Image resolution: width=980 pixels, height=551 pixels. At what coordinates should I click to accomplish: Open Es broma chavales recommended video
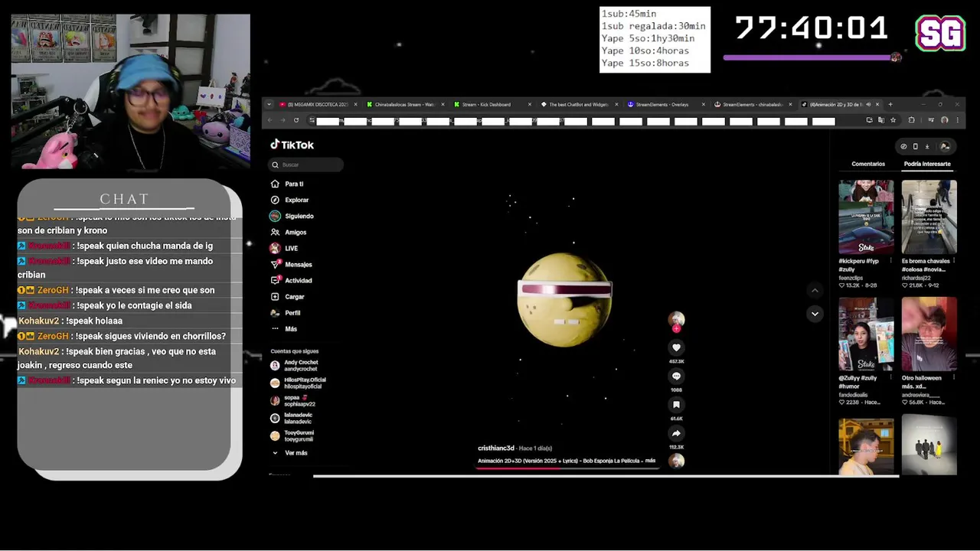(929, 217)
